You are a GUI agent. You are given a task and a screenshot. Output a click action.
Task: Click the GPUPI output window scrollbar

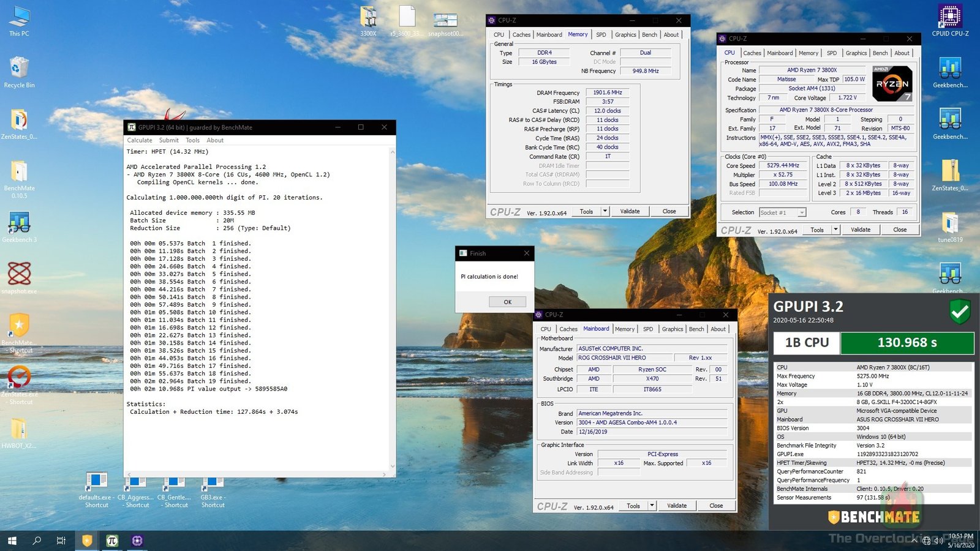pos(393,306)
